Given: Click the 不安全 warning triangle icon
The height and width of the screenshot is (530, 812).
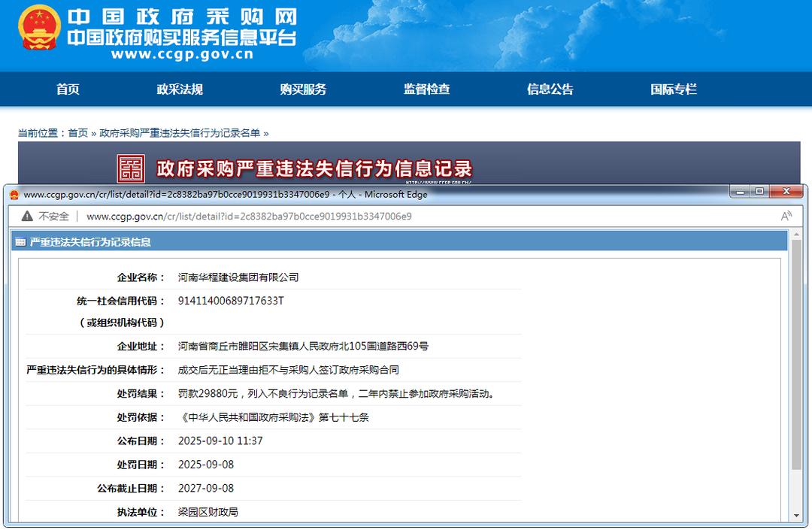Looking at the screenshot, I should click(27, 217).
